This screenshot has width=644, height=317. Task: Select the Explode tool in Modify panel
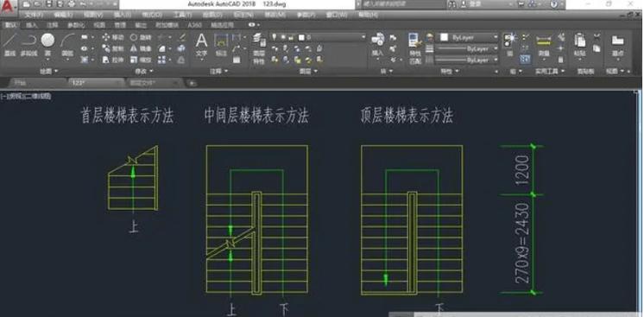coord(181,48)
